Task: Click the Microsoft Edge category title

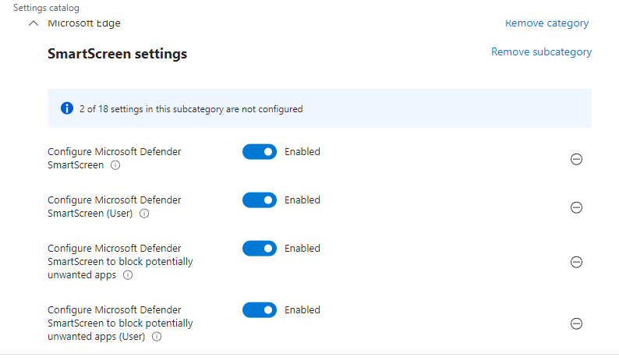Action: (84, 23)
